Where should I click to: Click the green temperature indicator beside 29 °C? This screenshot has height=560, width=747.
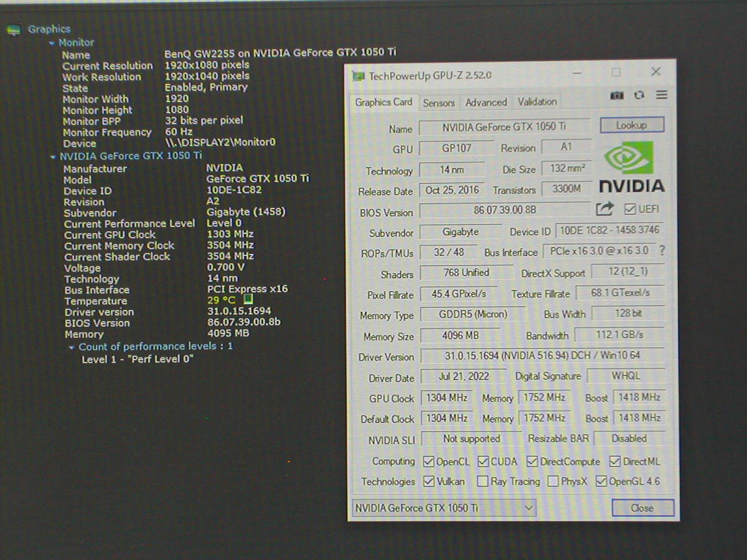tap(248, 300)
